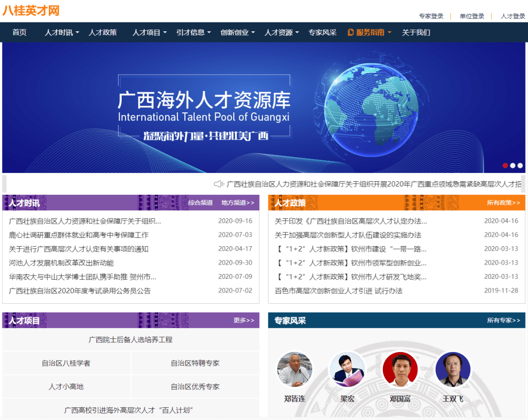Open policy 百色市高层次创新创业人才引进 试行办法

click(x=339, y=291)
